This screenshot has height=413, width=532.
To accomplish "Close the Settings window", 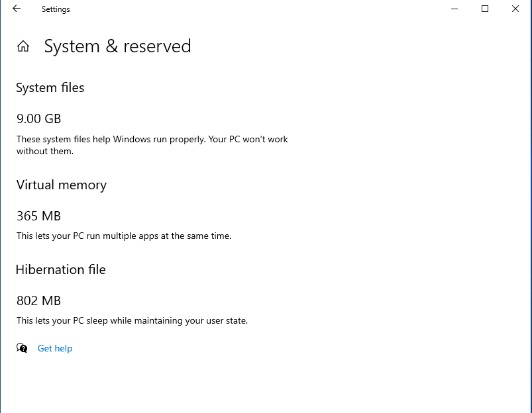I will [x=515, y=9].
